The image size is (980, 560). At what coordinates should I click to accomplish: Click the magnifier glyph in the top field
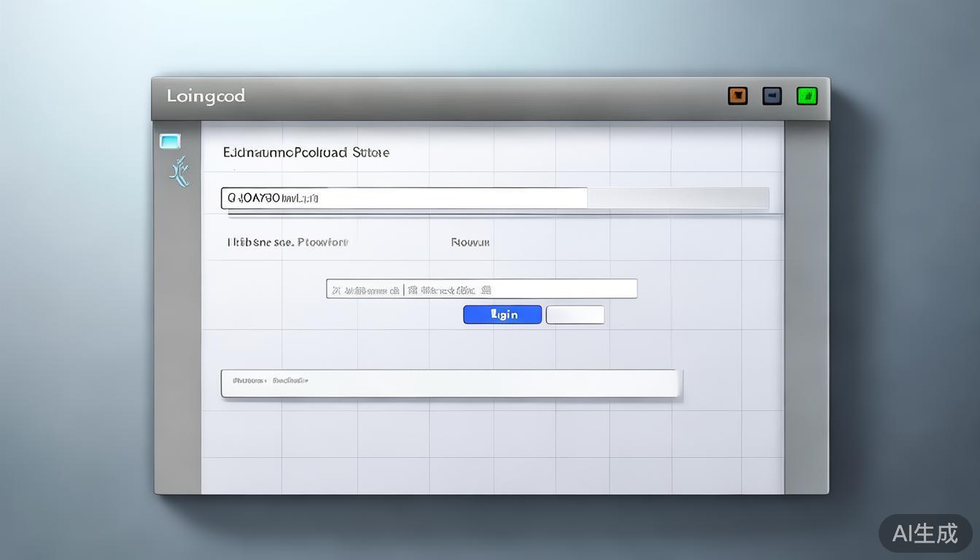(x=232, y=198)
